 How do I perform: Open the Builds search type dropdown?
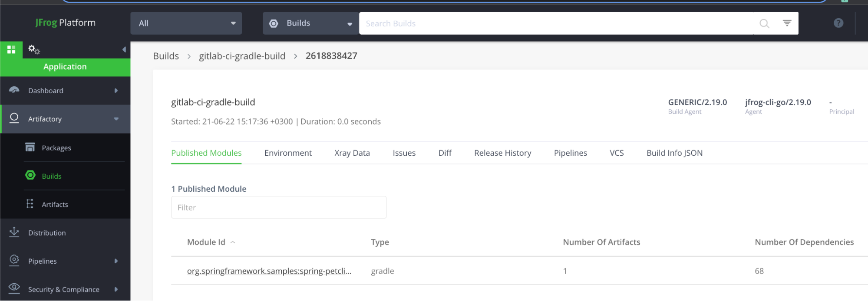coord(310,23)
